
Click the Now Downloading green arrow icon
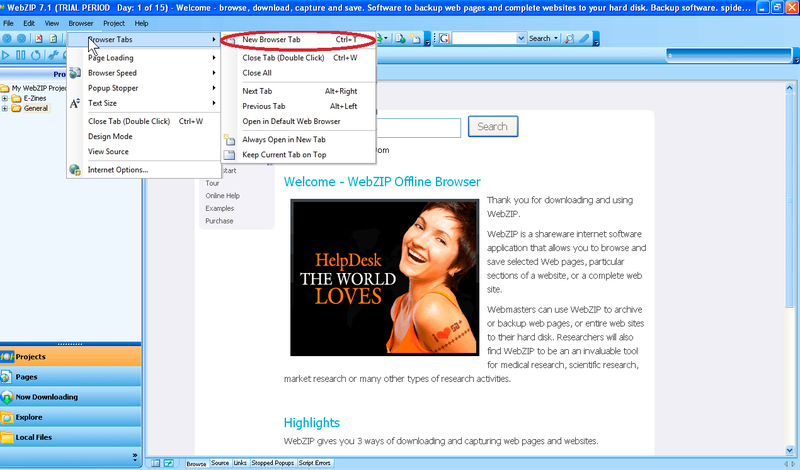[x=7, y=397]
